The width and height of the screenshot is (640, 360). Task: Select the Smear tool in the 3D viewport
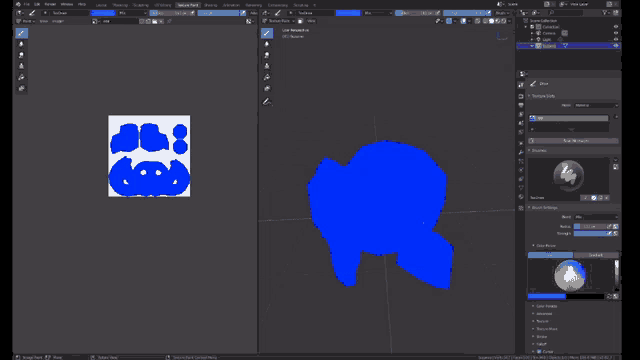[x=267, y=55]
